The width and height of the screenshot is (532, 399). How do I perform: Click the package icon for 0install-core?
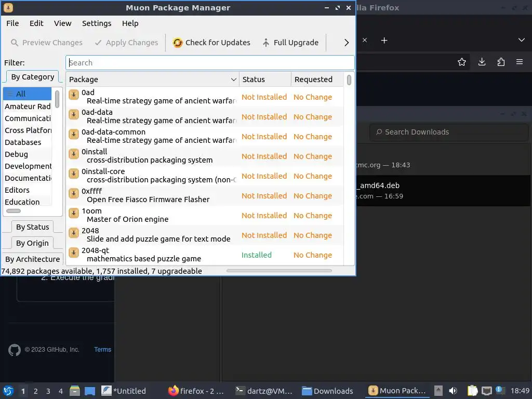click(74, 174)
